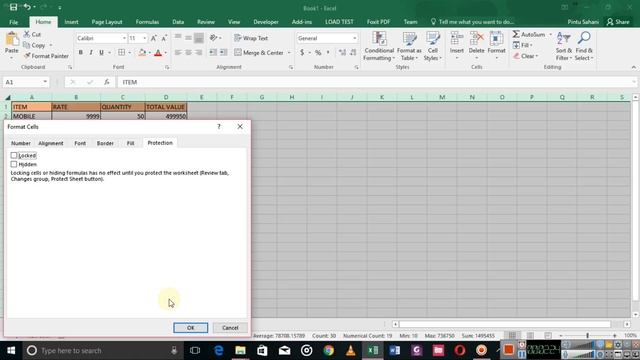Click the Increase Indent icon
Image resolution: width=640 pixels, height=360 pixels.
click(x=223, y=53)
